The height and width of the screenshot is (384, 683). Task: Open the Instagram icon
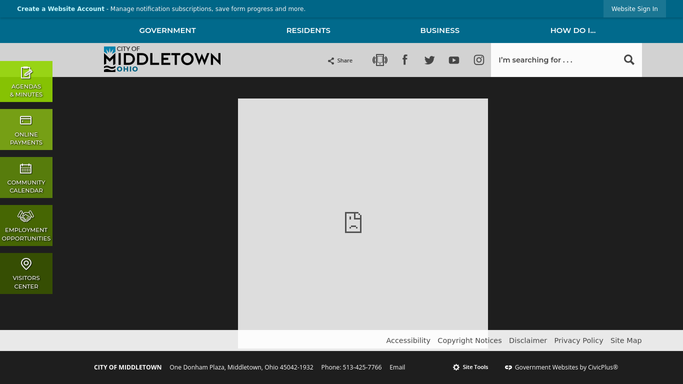(x=479, y=60)
